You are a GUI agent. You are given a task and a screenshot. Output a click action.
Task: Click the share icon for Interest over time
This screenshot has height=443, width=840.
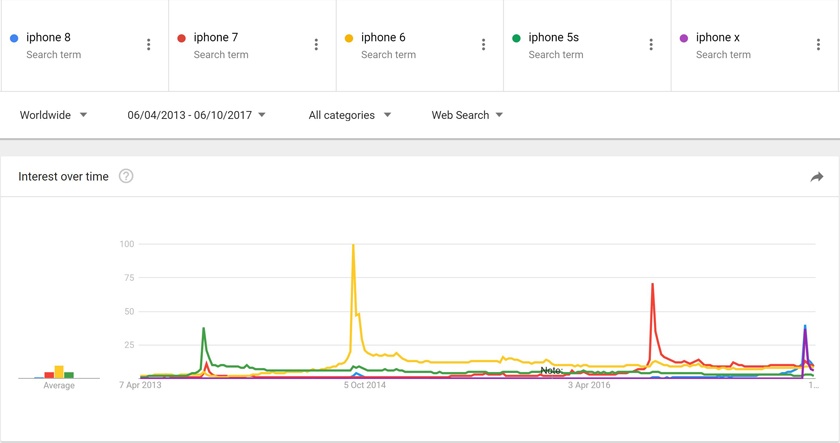[817, 177]
